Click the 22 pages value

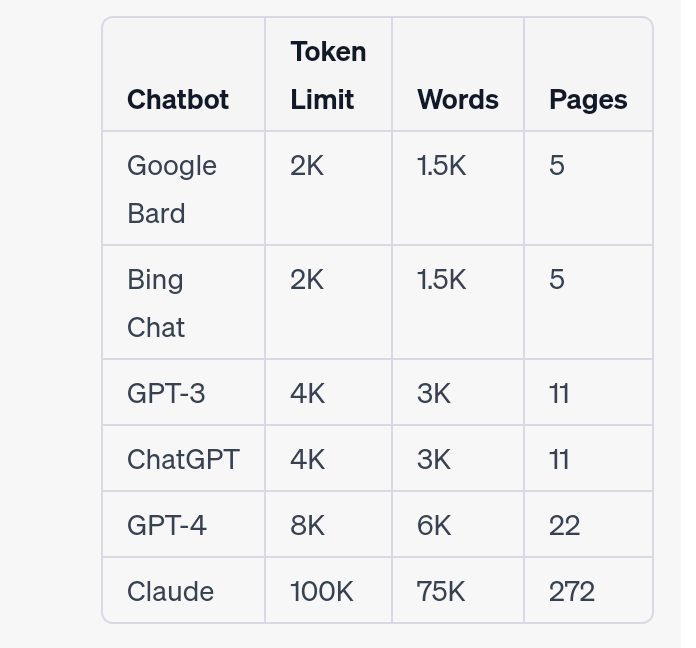(564, 525)
